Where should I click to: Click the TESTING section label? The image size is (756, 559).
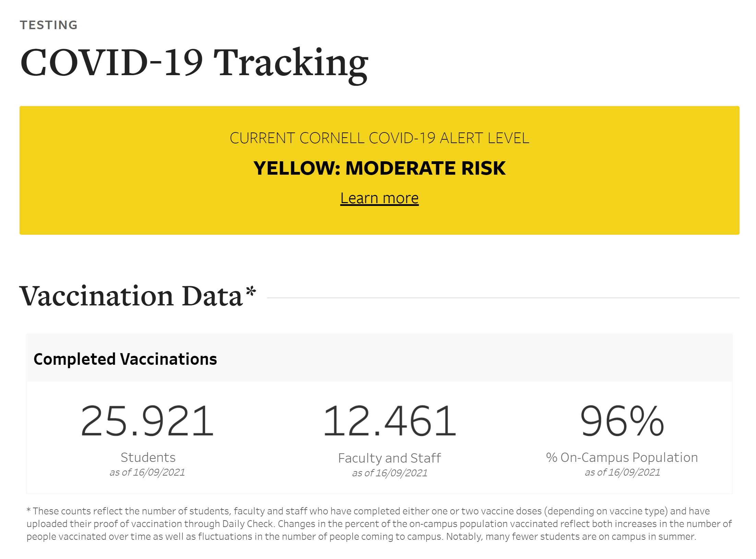point(49,25)
